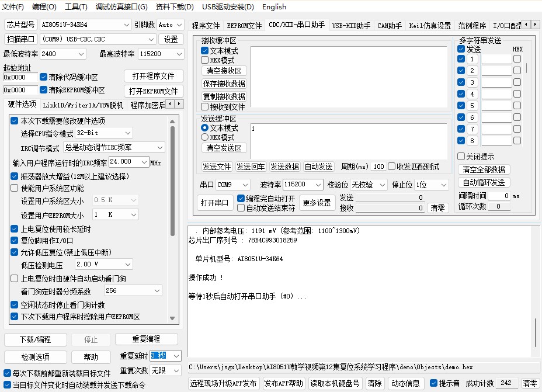
Task: Open the 资料下载(D) menu
Action: 175,7
